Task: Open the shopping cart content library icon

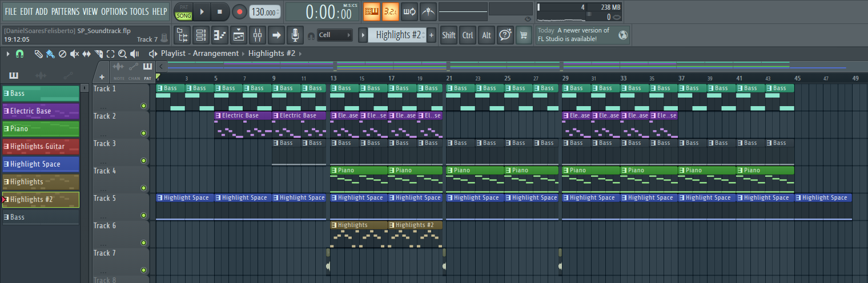Action: pos(523,35)
